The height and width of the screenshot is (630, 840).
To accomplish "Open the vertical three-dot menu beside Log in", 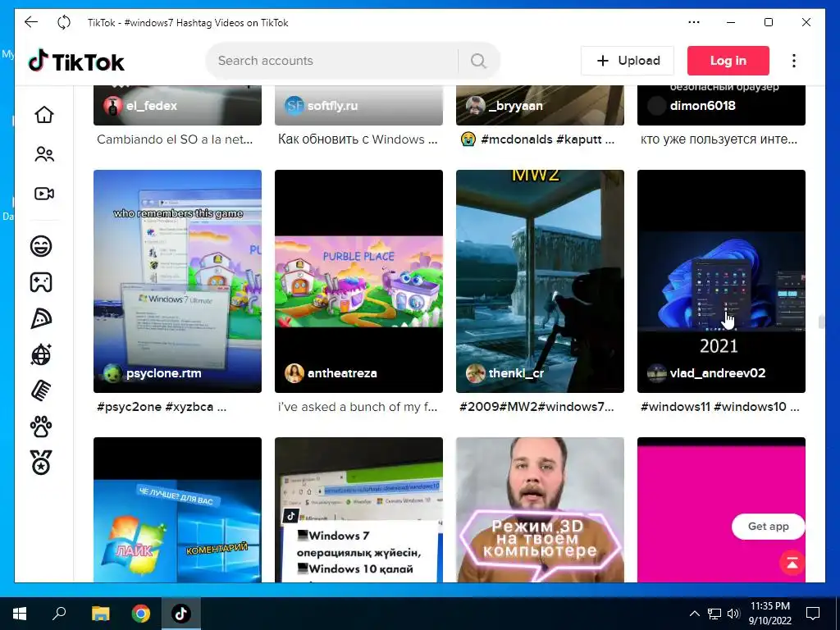I will pos(794,61).
